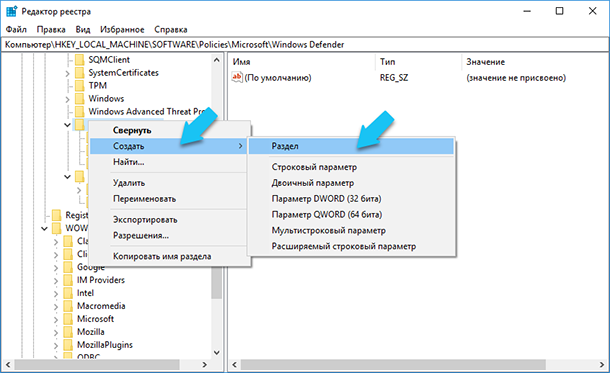Viewport: 610px width, 373px height.
Task: Click the Тип column header
Action: 419,62
